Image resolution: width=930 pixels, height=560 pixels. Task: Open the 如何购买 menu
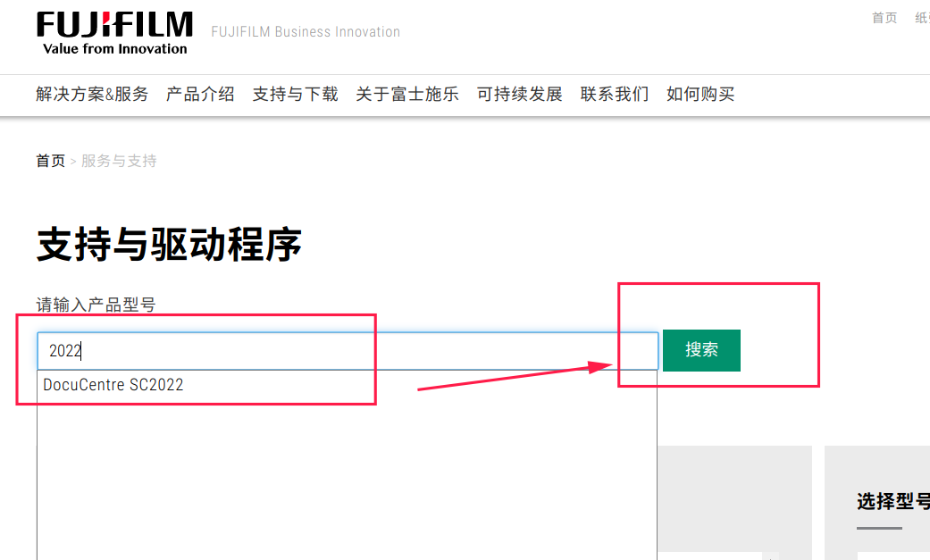pyautogui.click(x=700, y=94)
